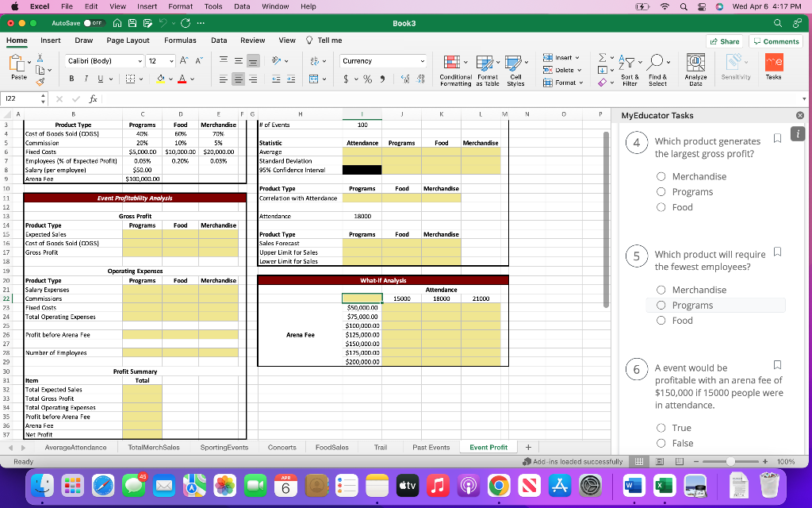Screen dimensions: 812x508
Task: Switch to Page Layout view in status bar
Action: tap(660, 461)
